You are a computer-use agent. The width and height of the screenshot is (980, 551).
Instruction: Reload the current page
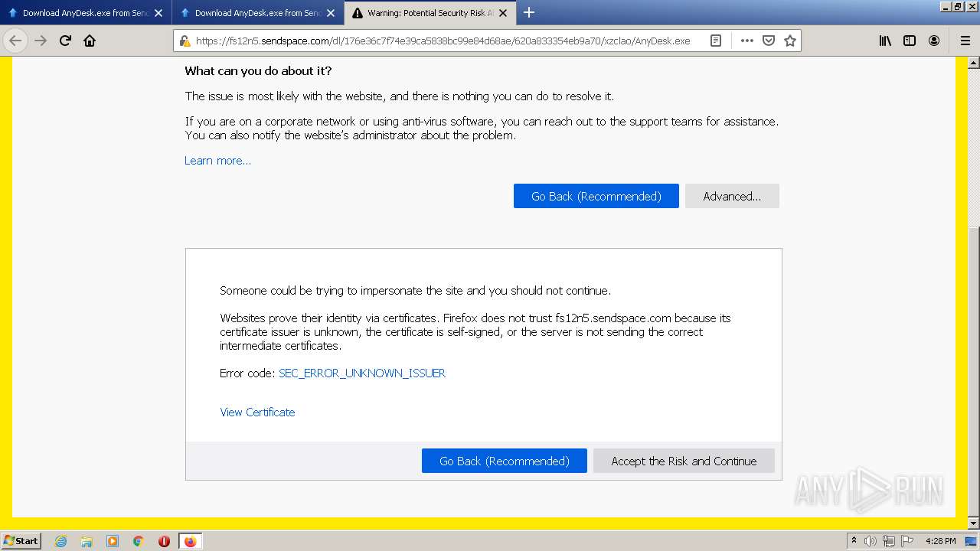[x=65, y=41]
